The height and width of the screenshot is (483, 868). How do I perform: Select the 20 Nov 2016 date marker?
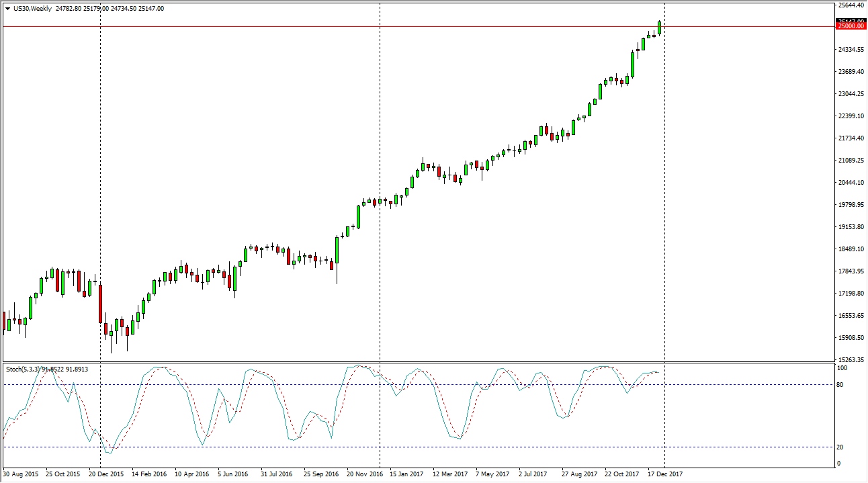(x=365, y=474)
